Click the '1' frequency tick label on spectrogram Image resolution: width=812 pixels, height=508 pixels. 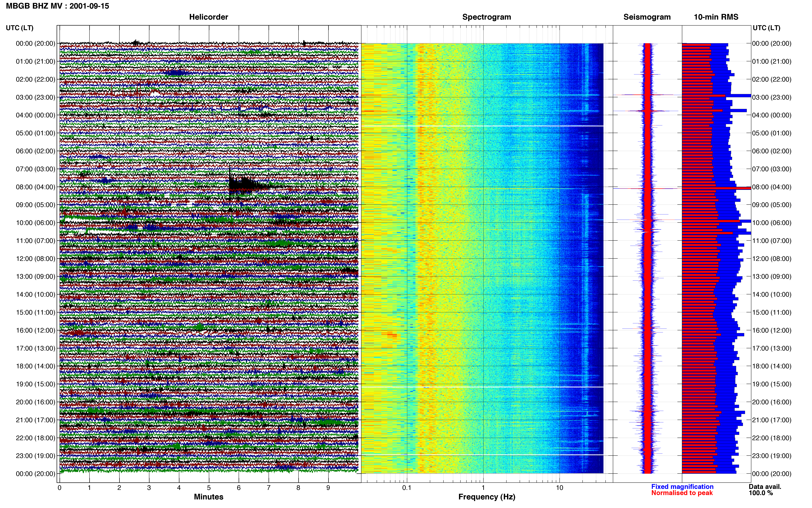click(x=483, y=487)
